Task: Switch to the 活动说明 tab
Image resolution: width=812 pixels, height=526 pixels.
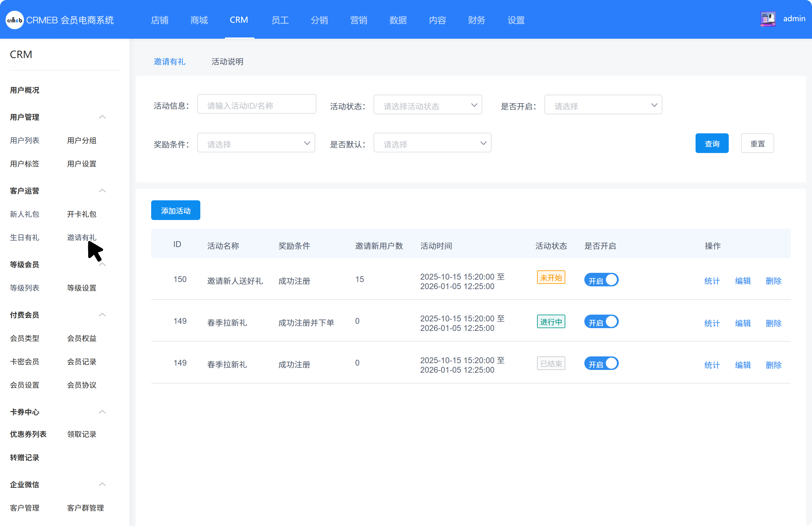Action: click(x=227, y=62)
